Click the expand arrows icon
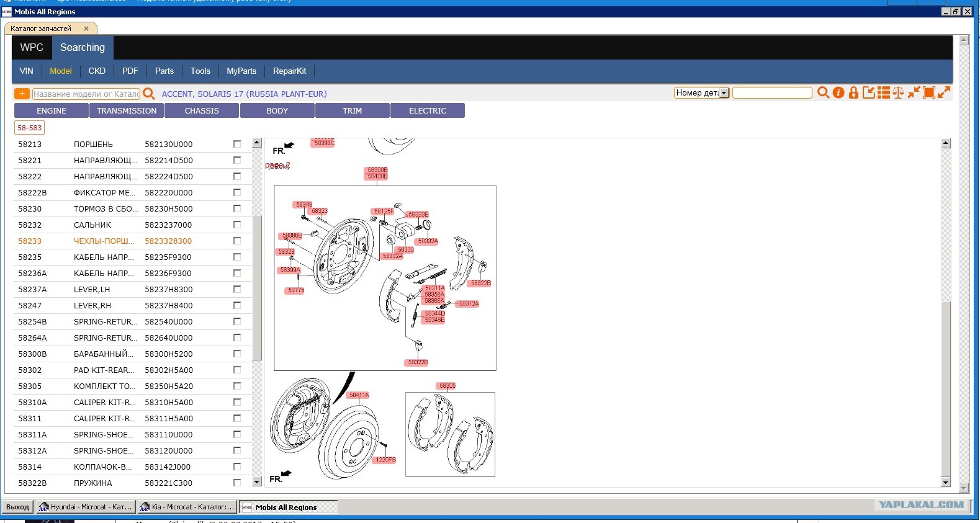 (x=944, y=92)
